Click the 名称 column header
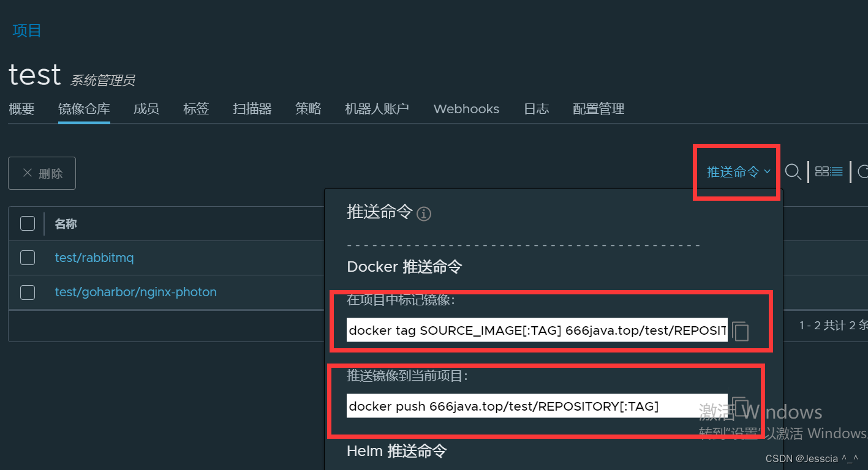This screenshot has width=868, height=470. pos(66,224)
